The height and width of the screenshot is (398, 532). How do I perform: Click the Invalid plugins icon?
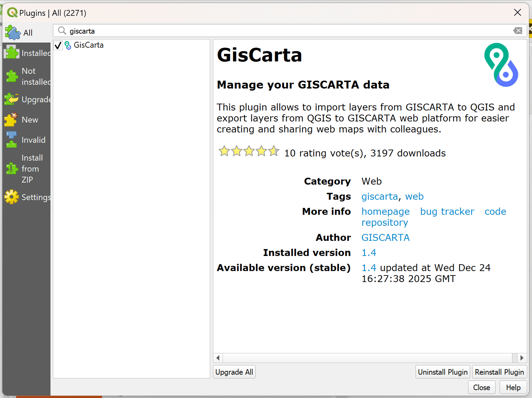coord(11,140)
